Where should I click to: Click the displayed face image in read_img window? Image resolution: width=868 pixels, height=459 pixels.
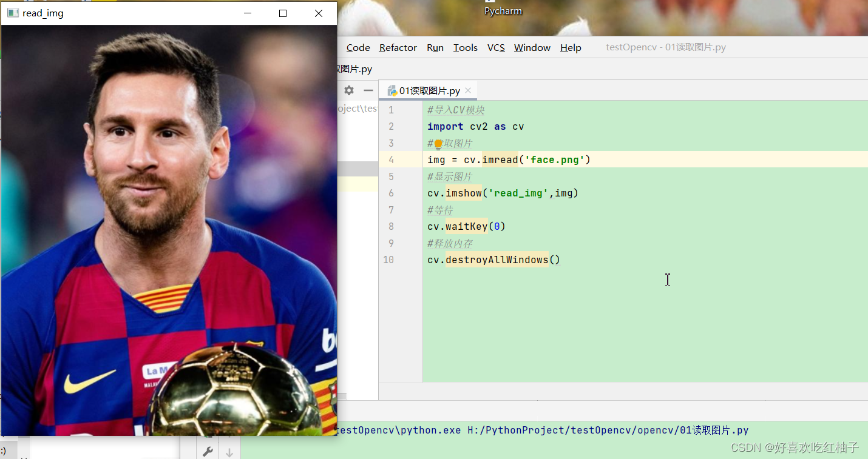(169, 230)
